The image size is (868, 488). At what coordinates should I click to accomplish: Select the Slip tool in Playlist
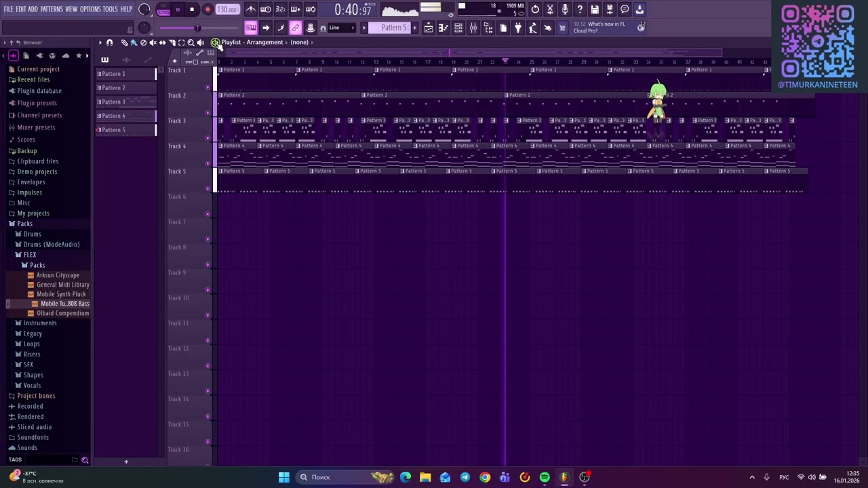click(162, 43)
